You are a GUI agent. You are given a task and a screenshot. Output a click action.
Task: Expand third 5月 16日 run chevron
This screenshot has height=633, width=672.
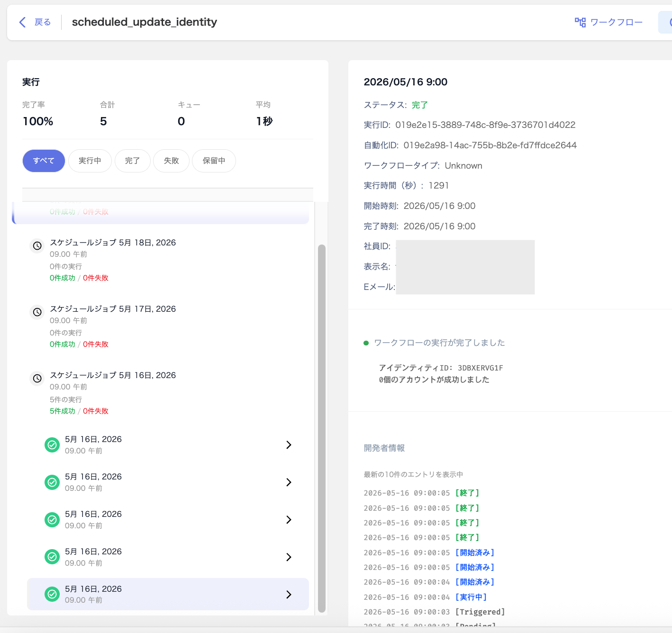[x=289, y=520]
